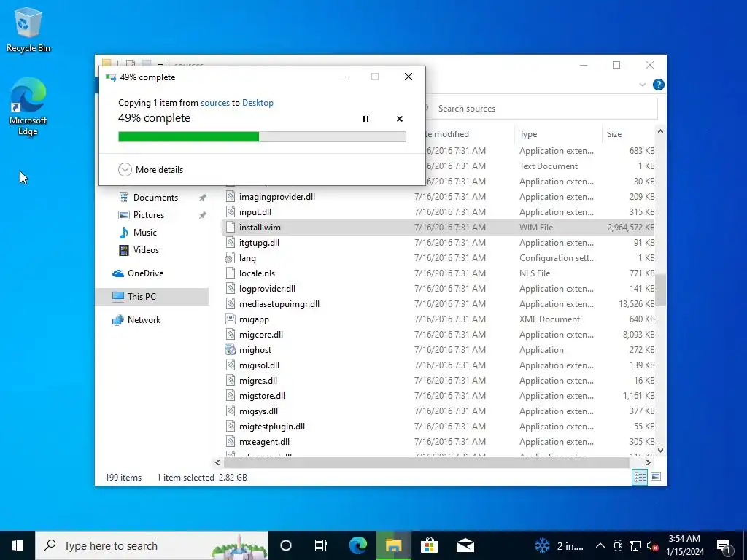
Task: Open Microsoft Store from taskbar
Action: (429, 545)
